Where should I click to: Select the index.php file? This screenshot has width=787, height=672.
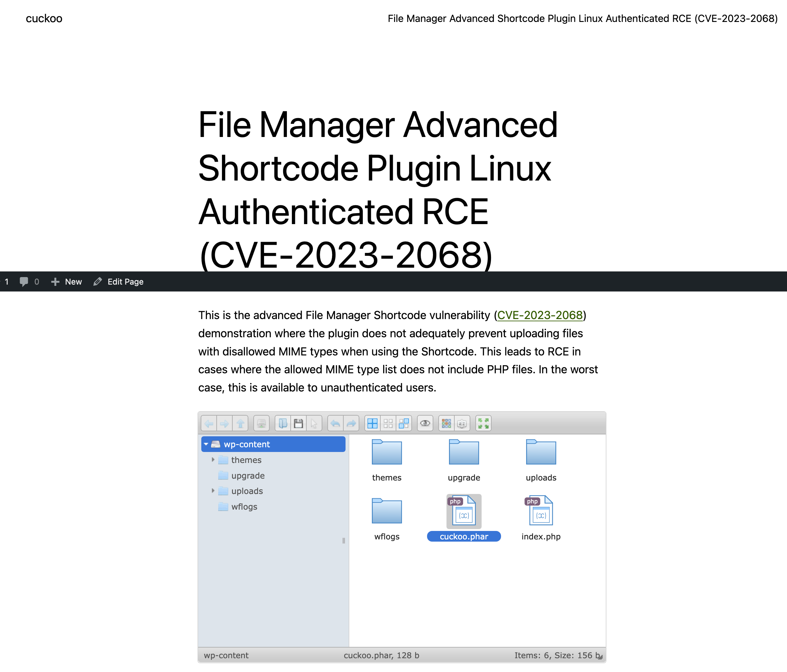click(x=541, y=511)
